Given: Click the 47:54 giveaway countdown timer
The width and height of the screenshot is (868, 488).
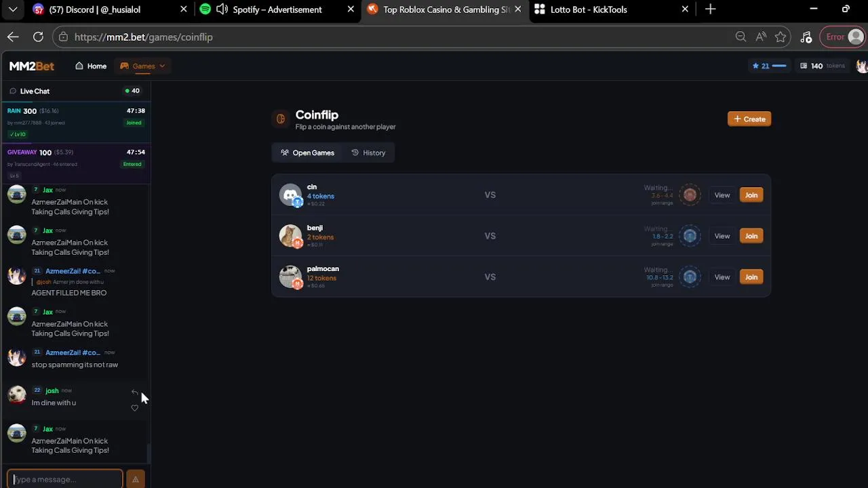Looking at the screenshot, I should (x=136, y=152).
